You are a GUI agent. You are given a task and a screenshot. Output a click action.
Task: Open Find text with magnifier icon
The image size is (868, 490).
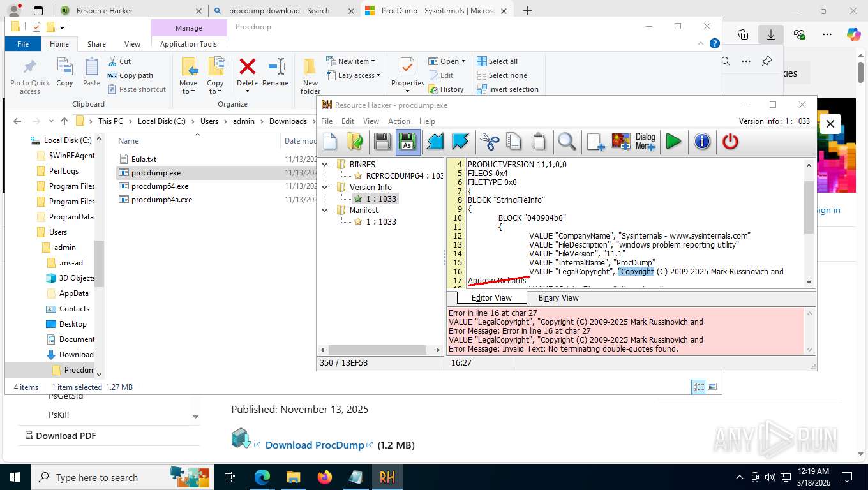point(567,142)
